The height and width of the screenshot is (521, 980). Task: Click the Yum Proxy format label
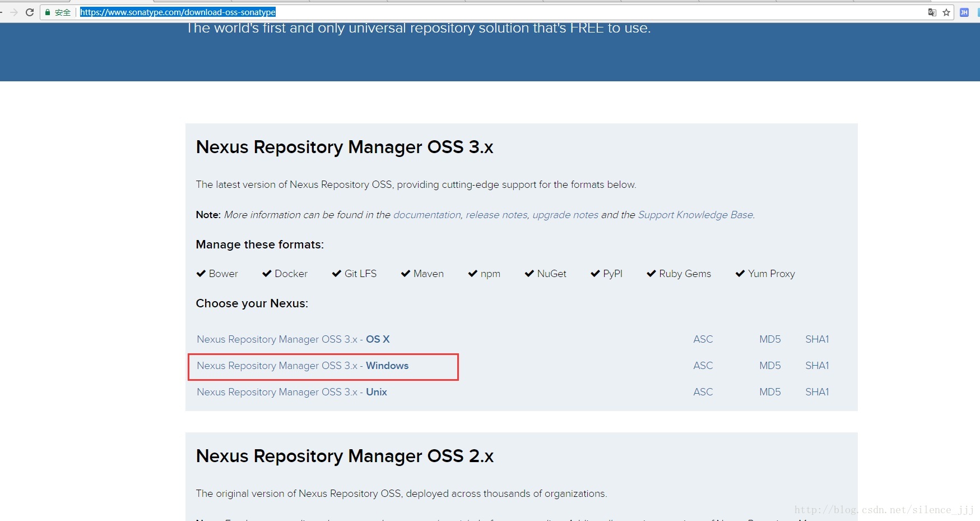(x=772, y=274)
